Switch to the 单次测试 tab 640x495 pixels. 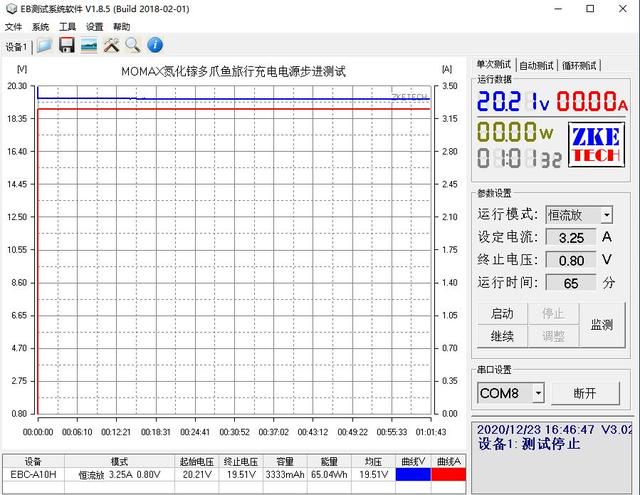pos(494,64)
